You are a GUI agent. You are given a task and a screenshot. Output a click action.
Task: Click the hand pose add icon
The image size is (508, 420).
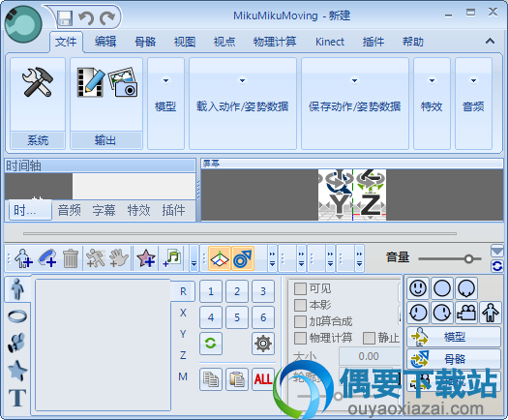(119, 258)
